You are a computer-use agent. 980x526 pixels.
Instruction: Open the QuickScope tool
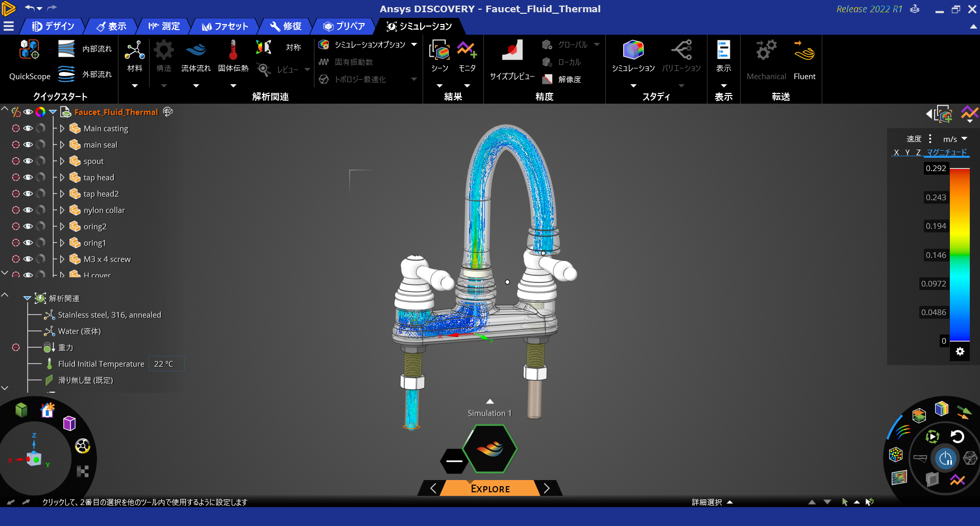pos(30,60)
